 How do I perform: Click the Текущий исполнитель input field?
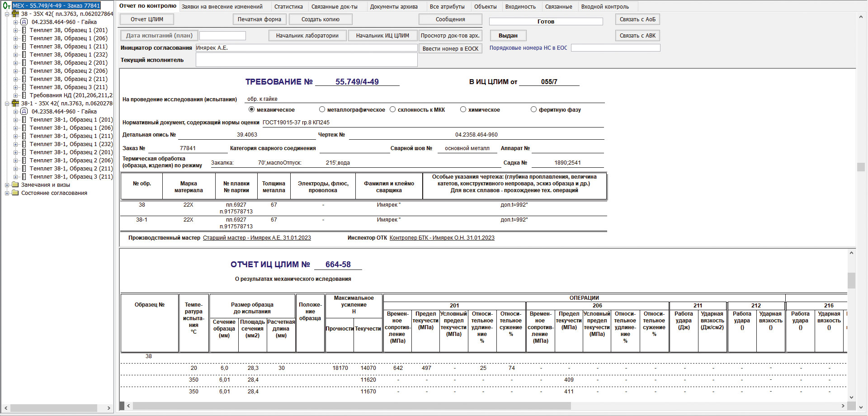(x=306, y=60)
